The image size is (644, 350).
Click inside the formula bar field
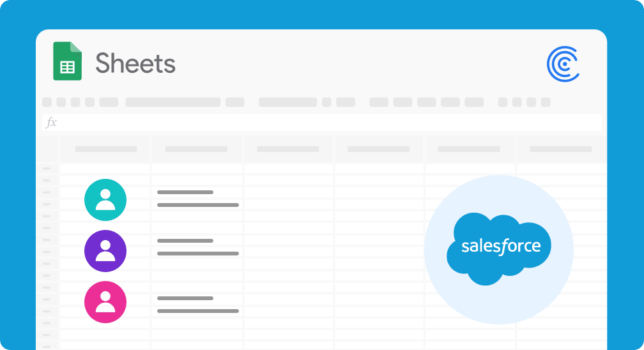pyautogui.click(x=321, y=123)
